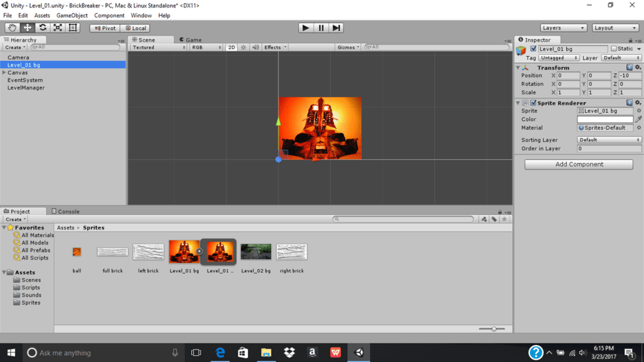Screen dimensions: 644x362
Task: Select the Scale tool
Action: [57, 28]
